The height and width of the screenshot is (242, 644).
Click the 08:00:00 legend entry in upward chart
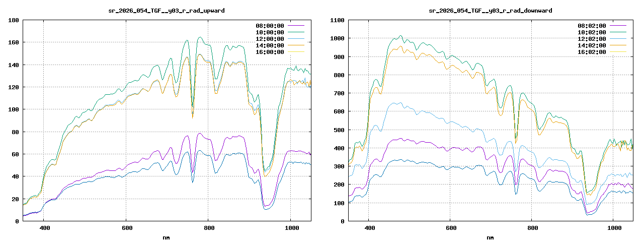270,26
